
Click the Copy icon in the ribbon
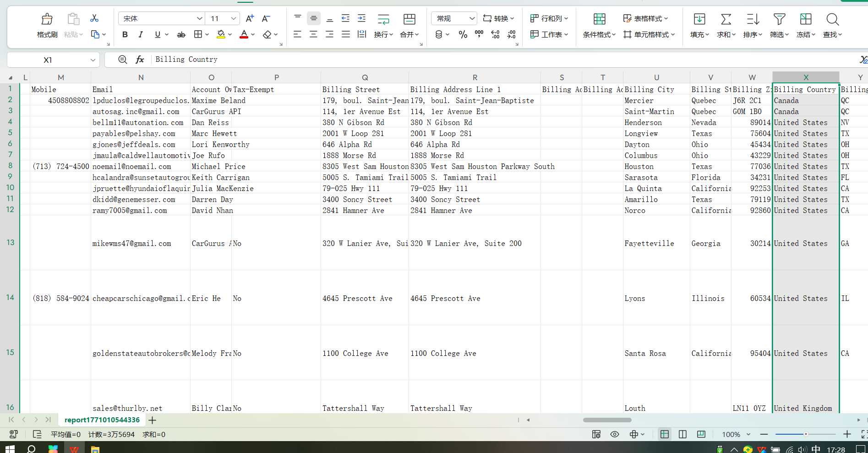point(95,34)
